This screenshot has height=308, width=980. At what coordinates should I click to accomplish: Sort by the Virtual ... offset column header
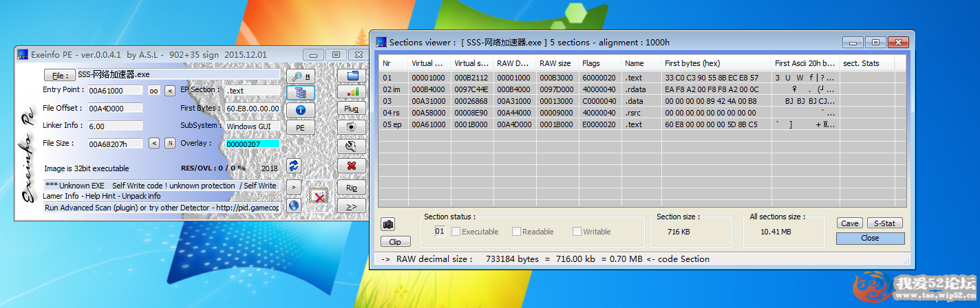[429, 63]
